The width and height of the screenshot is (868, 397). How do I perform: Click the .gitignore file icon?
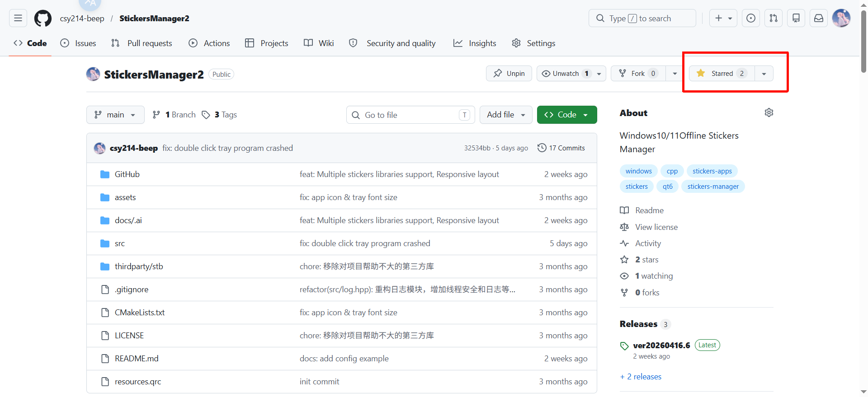click(x=105, y=290)
